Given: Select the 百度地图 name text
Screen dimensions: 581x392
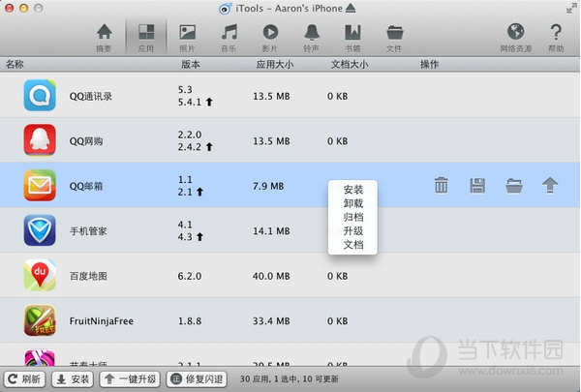Looking at the screenshot, I should tap(88, 276).
